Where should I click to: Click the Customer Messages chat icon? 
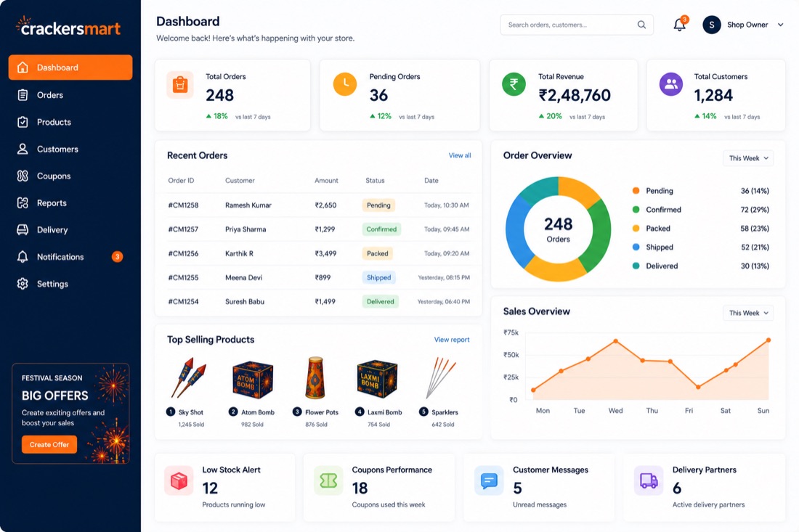489,480
